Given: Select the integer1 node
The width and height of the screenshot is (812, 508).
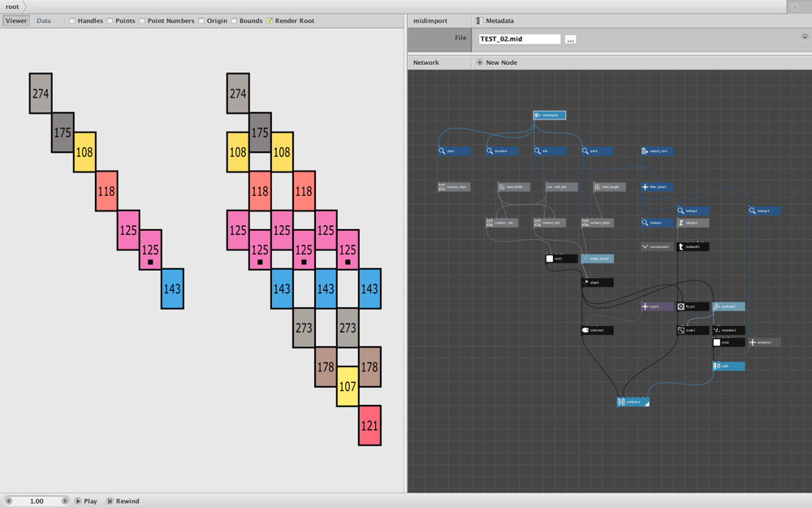Looking at the screenshot, I should 693,223.
